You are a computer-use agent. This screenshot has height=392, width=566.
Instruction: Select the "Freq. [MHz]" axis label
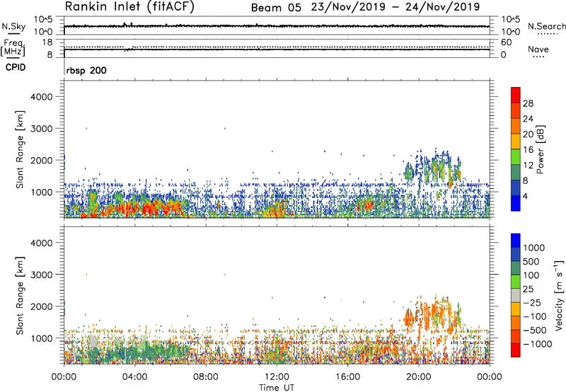(x=13, y=47)
